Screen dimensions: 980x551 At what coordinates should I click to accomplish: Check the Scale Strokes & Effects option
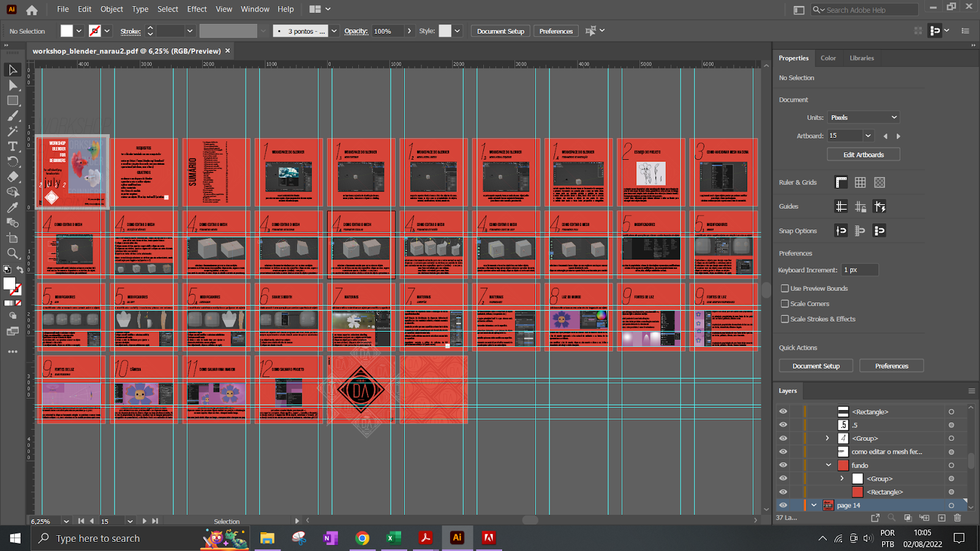785,319
